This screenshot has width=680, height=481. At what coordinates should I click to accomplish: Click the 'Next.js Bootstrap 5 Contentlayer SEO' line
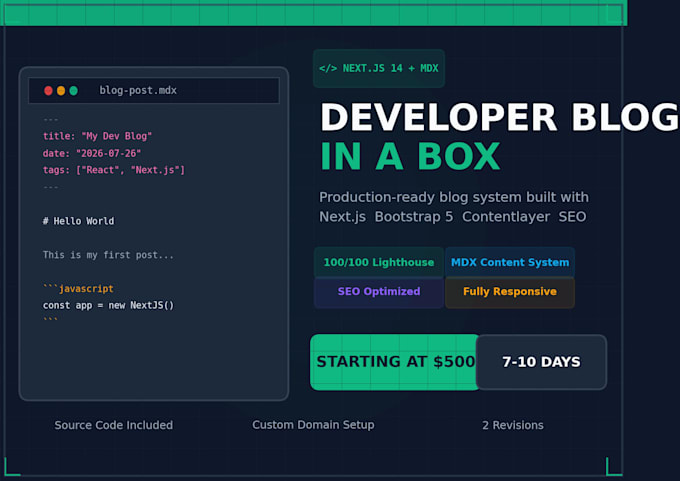[x=452, y=216]
